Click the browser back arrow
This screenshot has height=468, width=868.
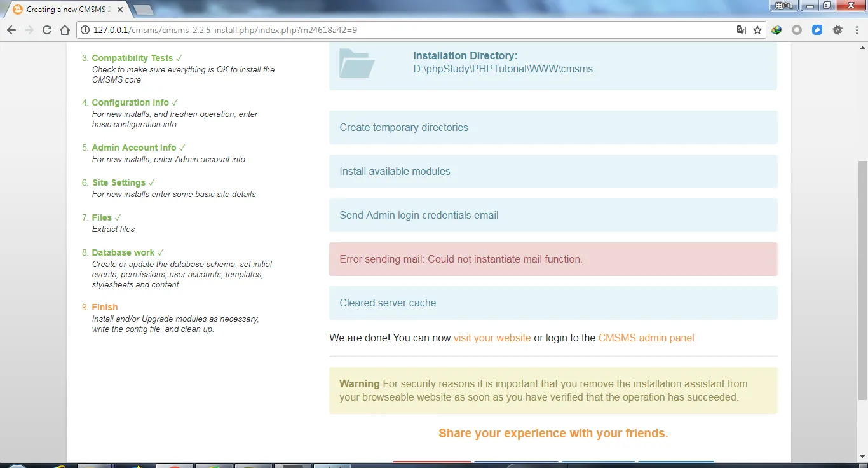(11, 30)
